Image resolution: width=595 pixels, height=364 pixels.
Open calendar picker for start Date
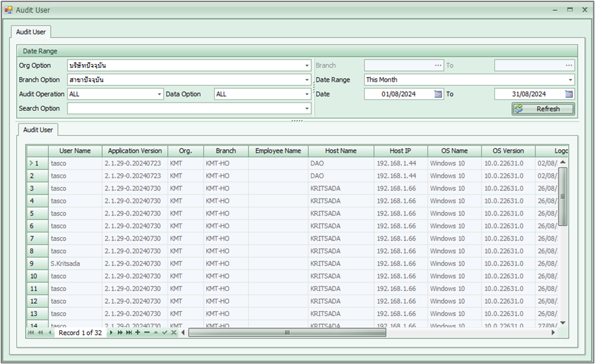coord(438,94)
